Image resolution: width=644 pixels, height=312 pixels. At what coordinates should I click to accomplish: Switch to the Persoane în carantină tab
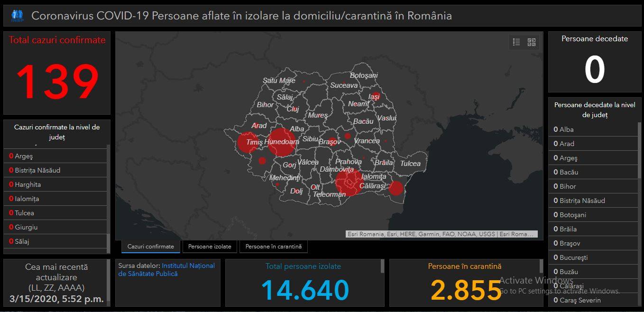tap(274, 246)
